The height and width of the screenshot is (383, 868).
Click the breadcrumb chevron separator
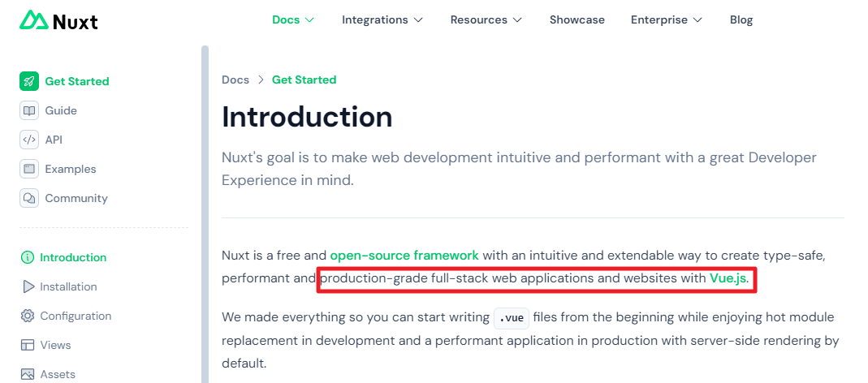[261, 80]
